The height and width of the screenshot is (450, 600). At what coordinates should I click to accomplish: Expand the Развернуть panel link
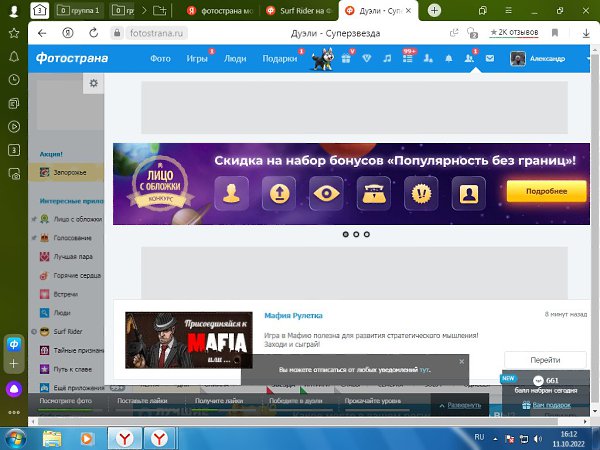coord(462,405)
